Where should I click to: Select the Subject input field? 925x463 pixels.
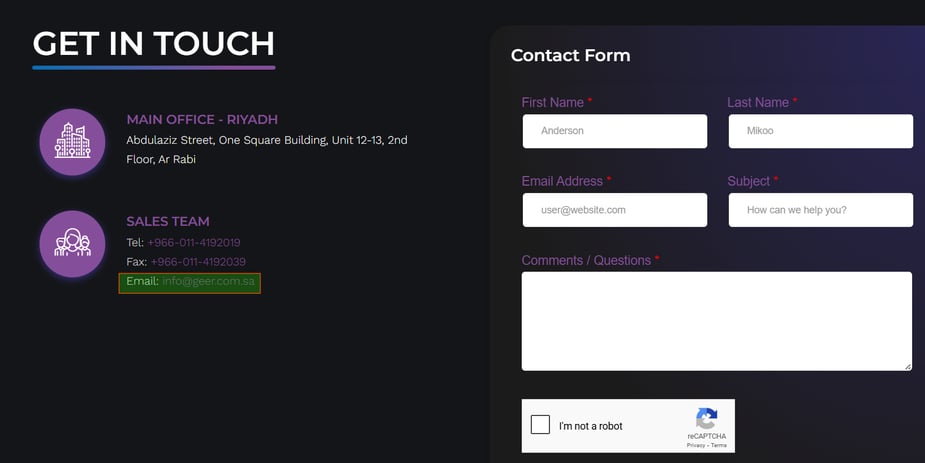821,210
